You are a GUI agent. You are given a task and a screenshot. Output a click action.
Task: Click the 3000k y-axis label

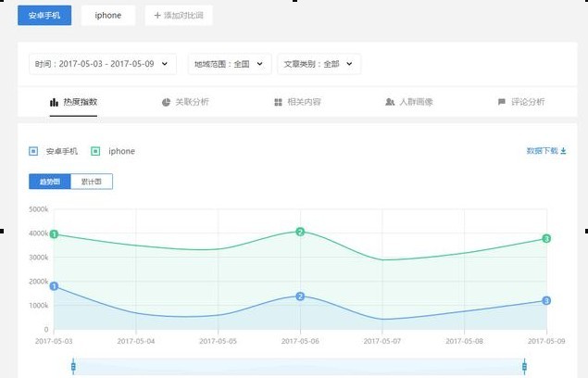click(39, 258)
